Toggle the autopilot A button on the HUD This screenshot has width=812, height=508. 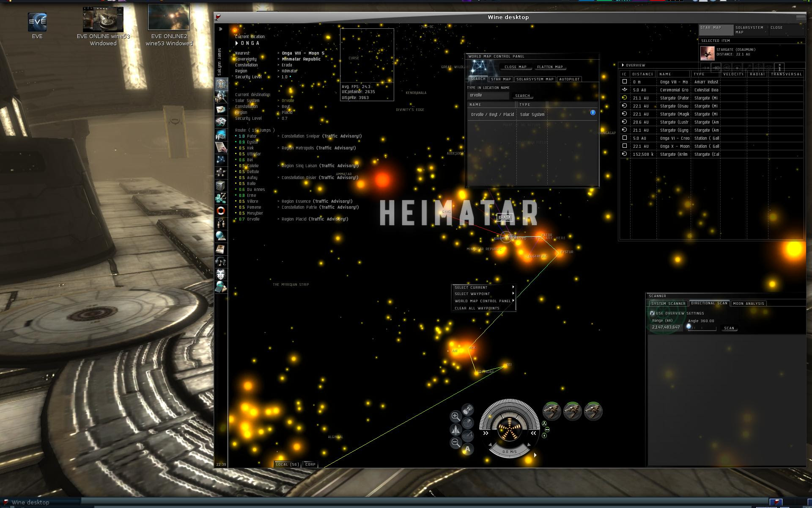click(468, 449)
